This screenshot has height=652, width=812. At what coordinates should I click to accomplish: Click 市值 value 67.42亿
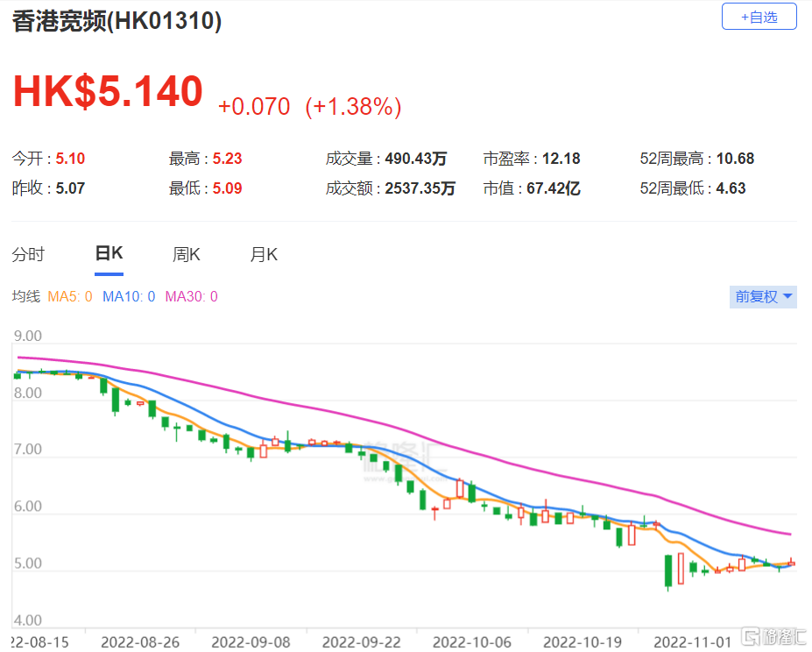pyautogui.click(x=554, y=188)
